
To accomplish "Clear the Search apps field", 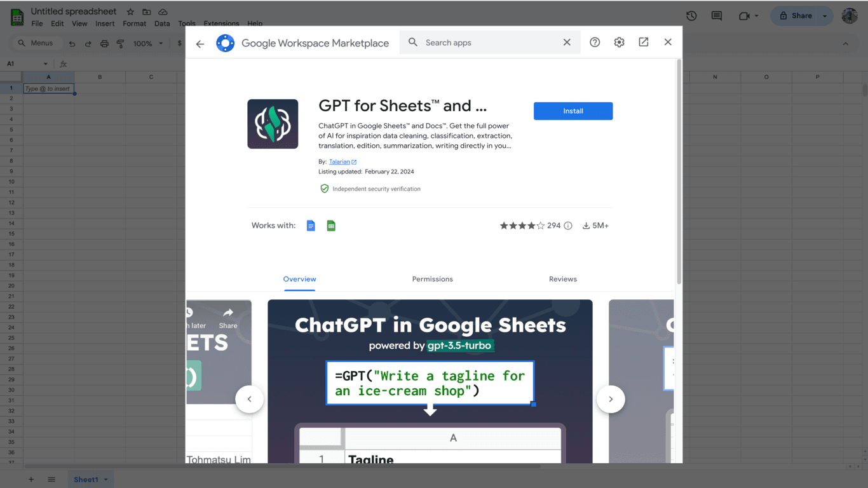I will 567,42.
